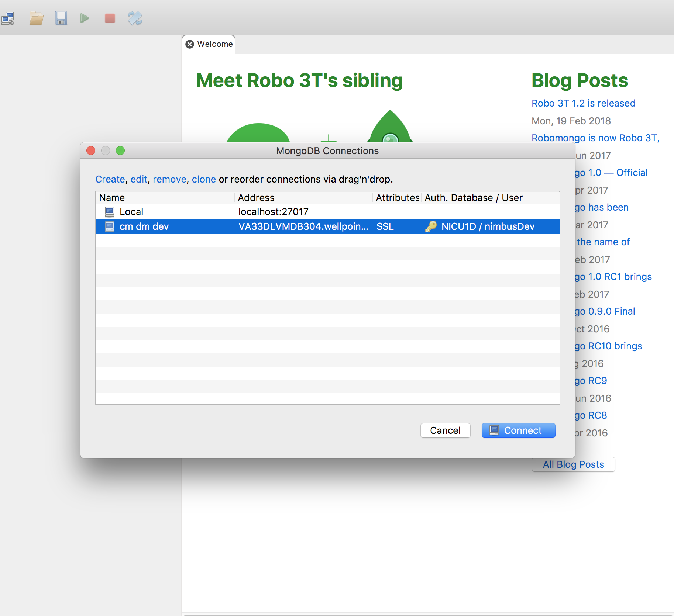Screen dimensions: 674x616
Task: Open Robomongo is now Robo 3T link
Action: click(595, 138)
